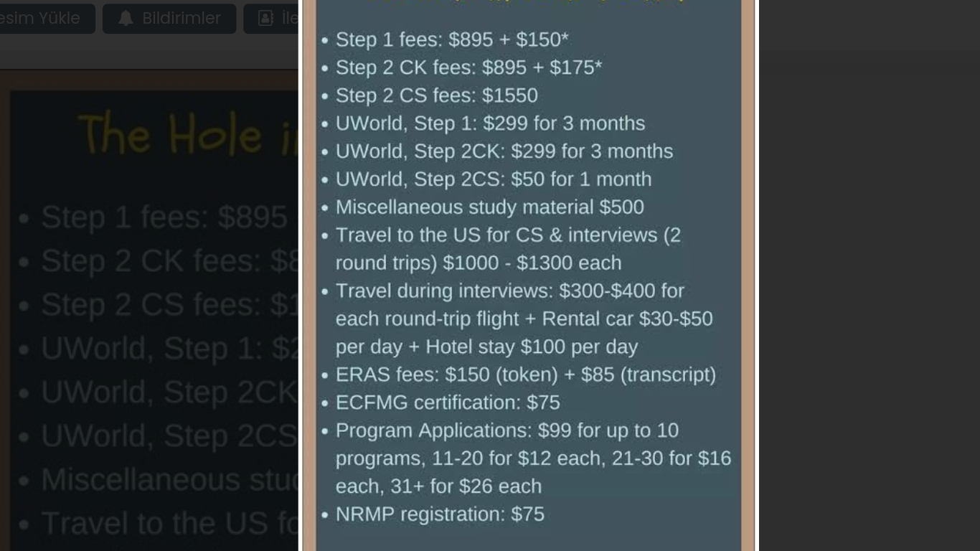The image size is (980, 551).
Task: Click the 'Program Applications: $99' line
Action: 533,458
